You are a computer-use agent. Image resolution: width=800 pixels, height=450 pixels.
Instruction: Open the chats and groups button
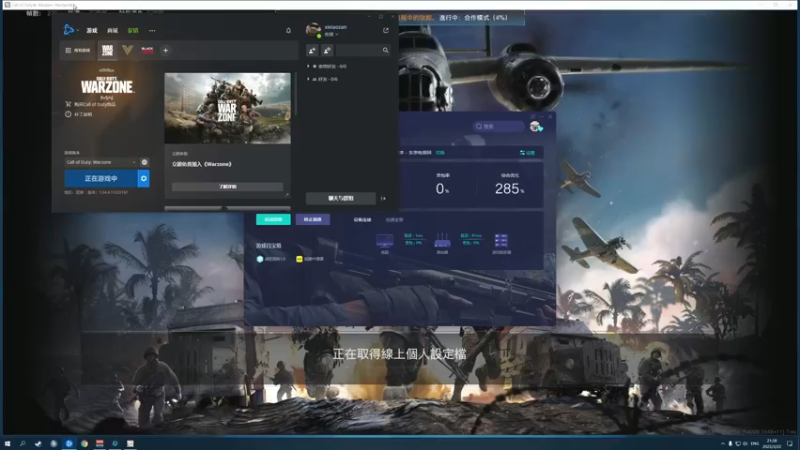pyautogui.click(x=341, y=198)
